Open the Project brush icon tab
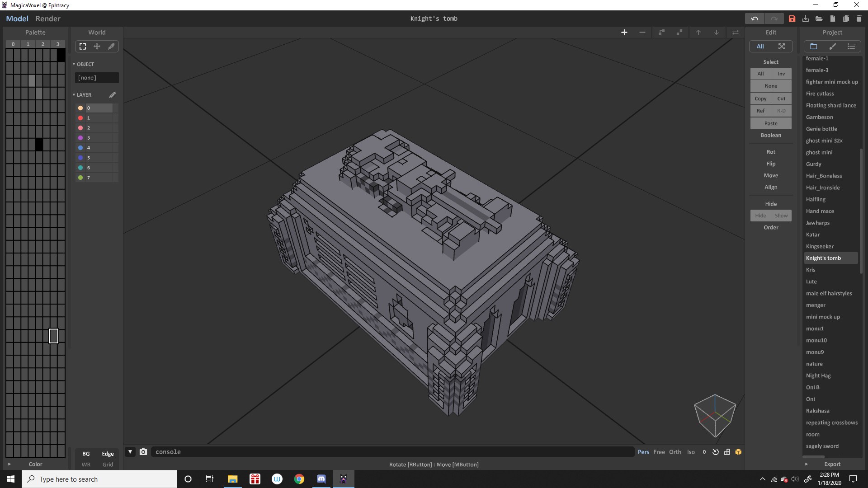Viewport: 868px width, 488px height. coord(833,46)
